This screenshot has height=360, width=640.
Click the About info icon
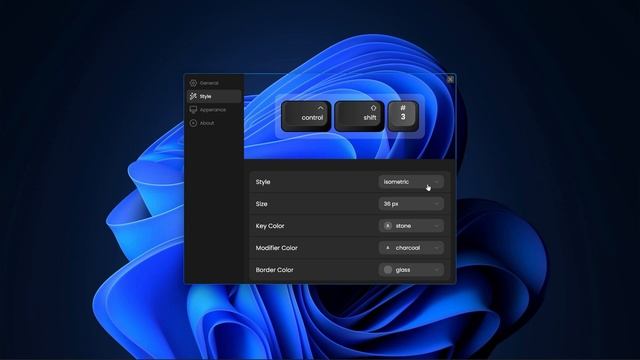click(x=193, y=123)
